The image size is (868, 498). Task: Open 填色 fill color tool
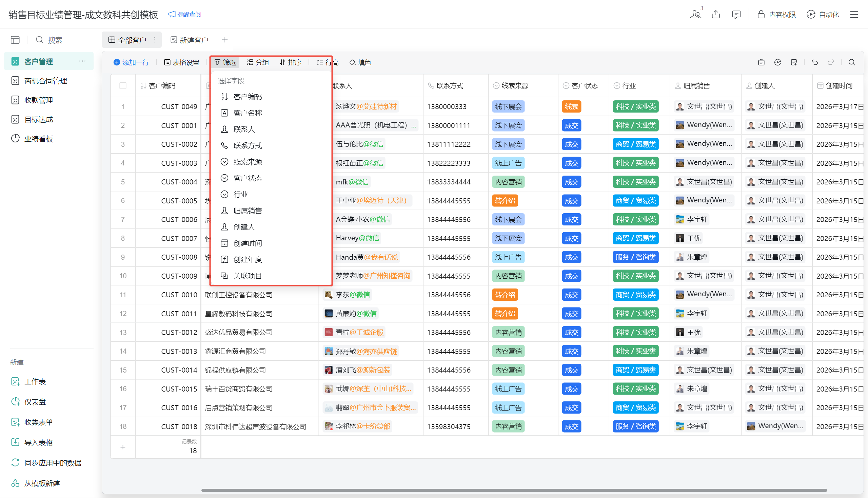tap(360, 62)
